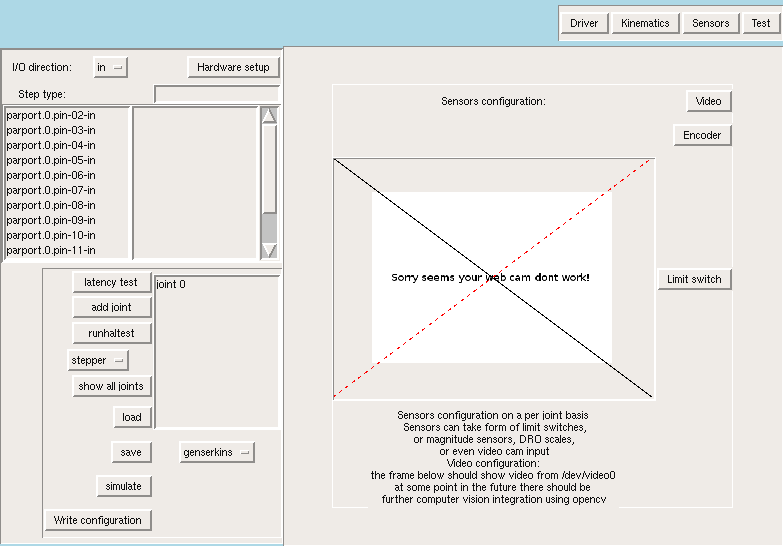Open the Encoder configuration
Viewport: 783px width, 546px height.
coord(702,135)
